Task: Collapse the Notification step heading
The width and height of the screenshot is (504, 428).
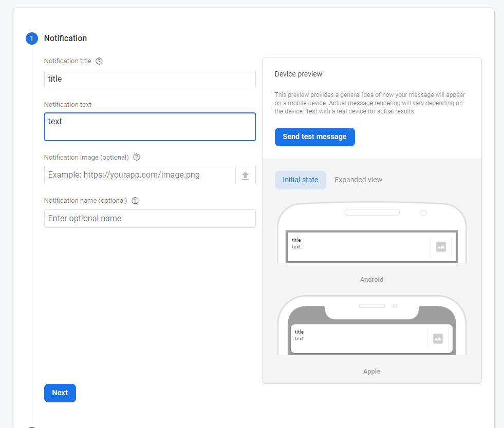Action: (65, 38)
